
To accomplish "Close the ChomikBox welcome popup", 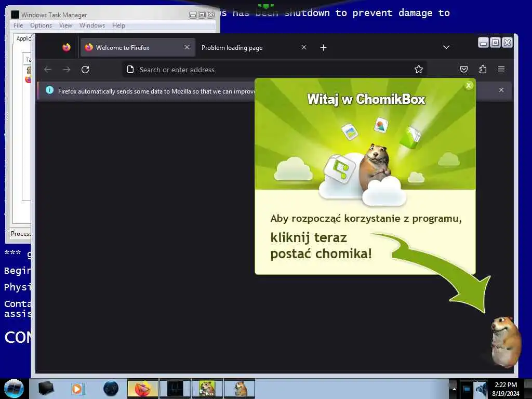I will (469, 86).
